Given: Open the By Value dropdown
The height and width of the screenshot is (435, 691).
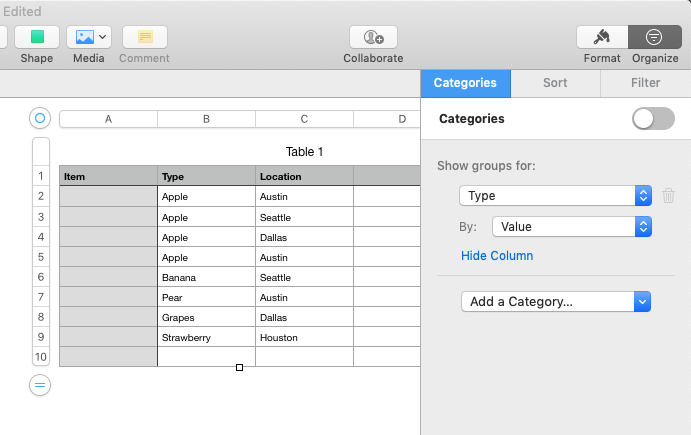Looking at the screenshot, I should click(571, 227).
